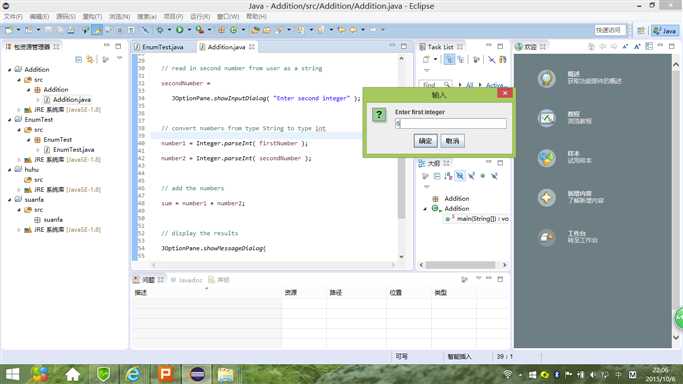Open PowerPoint from the Windows taskbar
683x384 pixels.
(165, 374)
